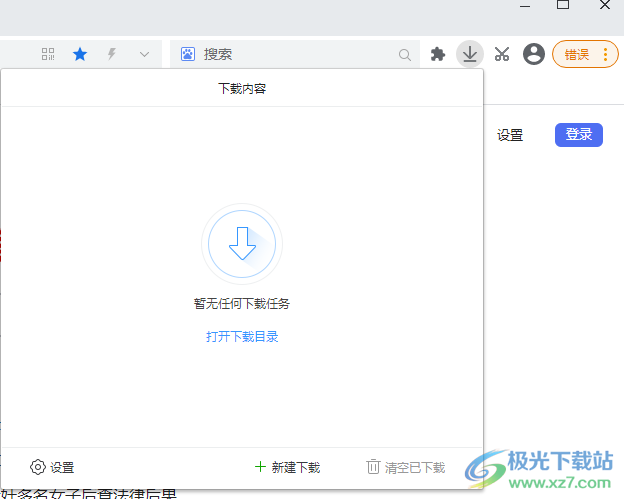
Task: Click 新建下载 to add download
Action: click(287, 467)
